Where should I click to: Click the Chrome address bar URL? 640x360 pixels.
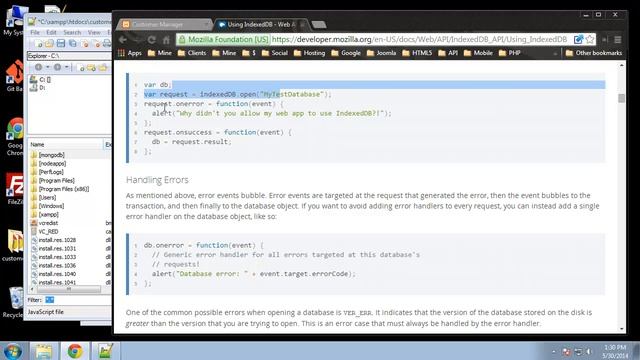[419, 39]
